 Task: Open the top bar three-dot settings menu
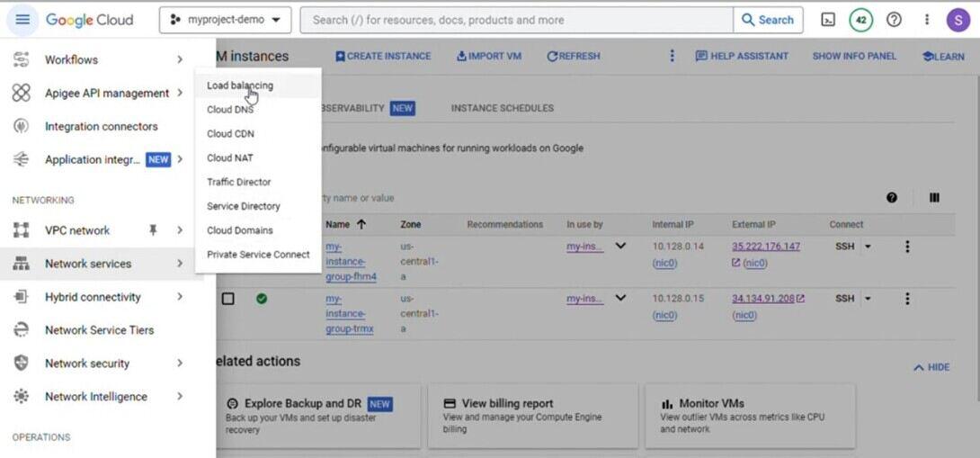[x=927, y=20]
